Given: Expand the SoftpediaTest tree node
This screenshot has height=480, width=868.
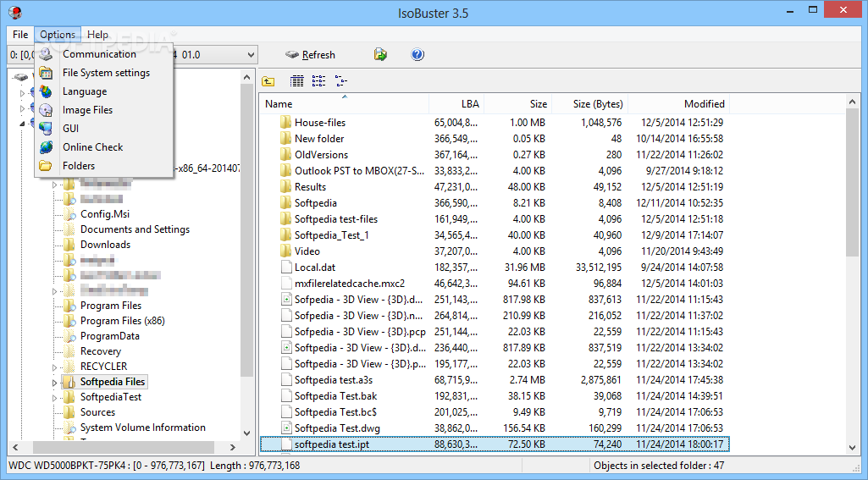Looking at the screenshot, I should pos(54,398).
